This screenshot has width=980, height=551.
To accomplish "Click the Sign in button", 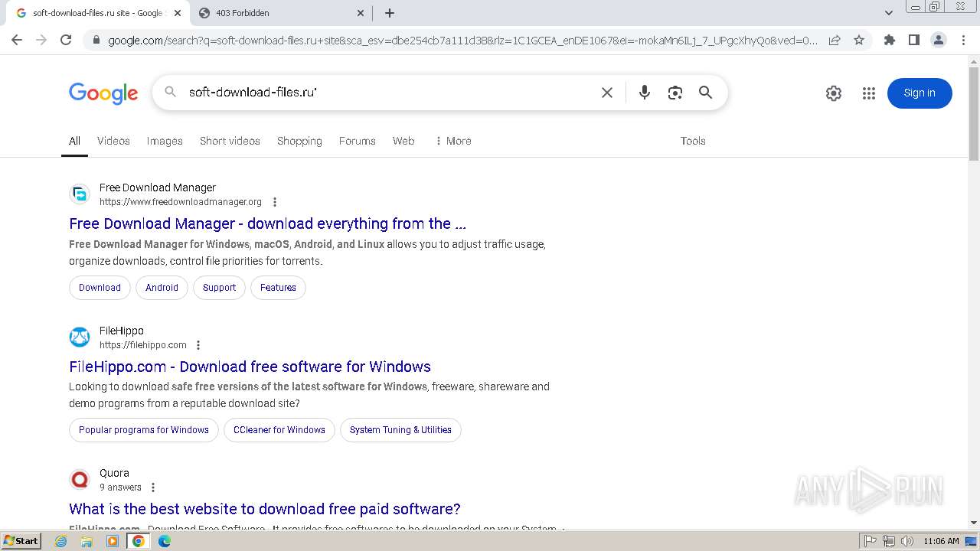I will [920, 93].
